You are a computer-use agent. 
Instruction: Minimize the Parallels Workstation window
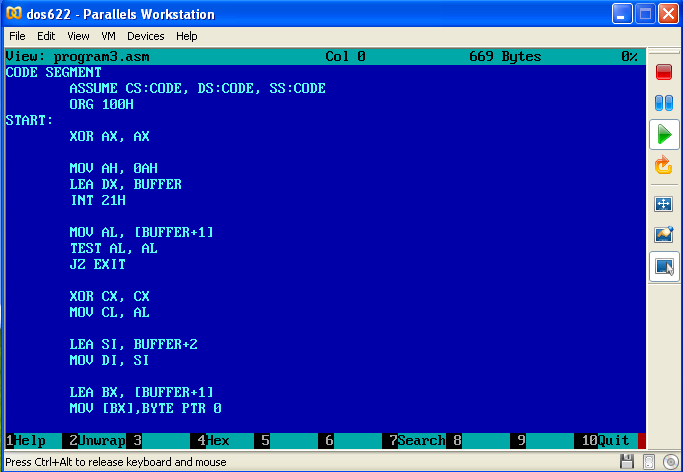pyautogui.click(x=622, y=14)
